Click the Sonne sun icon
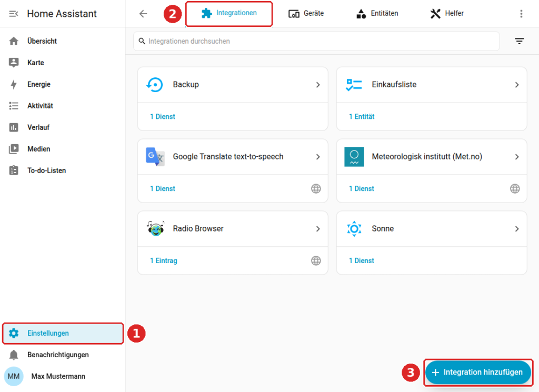Screen dimensions: 539x392 pyautogui.click(x=354, y=228)
